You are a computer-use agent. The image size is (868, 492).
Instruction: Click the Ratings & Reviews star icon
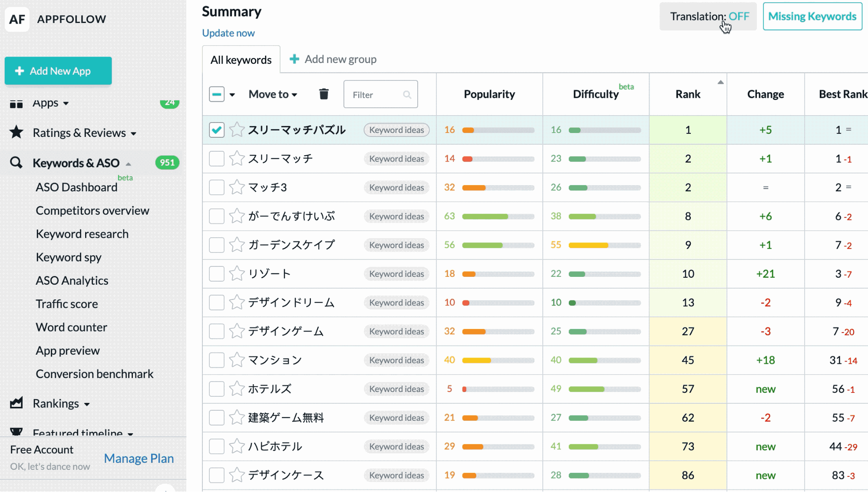17,132
